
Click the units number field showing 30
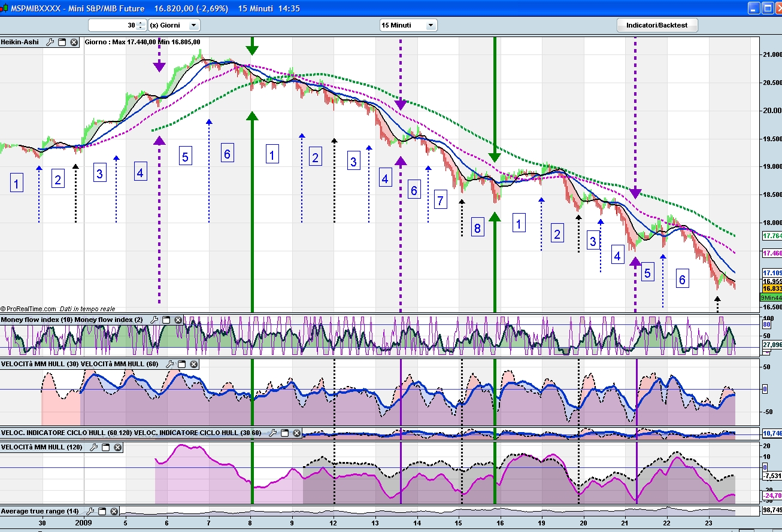click(113, 25)
